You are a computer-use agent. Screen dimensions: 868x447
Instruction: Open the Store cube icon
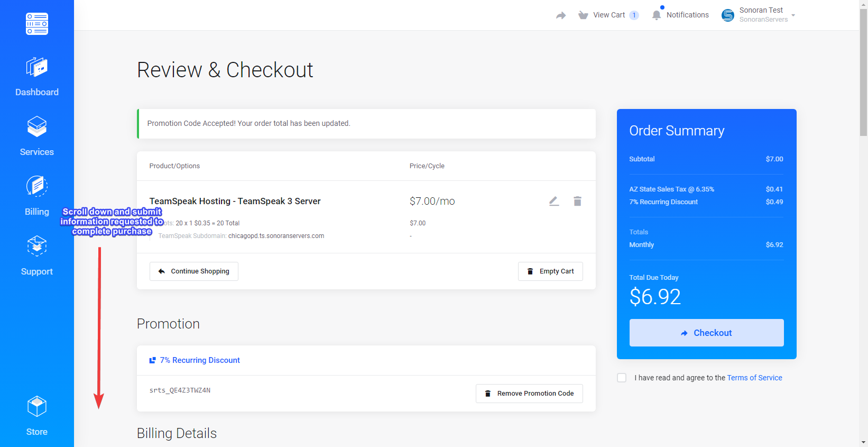pyautogui.click(x=37, y=406)
